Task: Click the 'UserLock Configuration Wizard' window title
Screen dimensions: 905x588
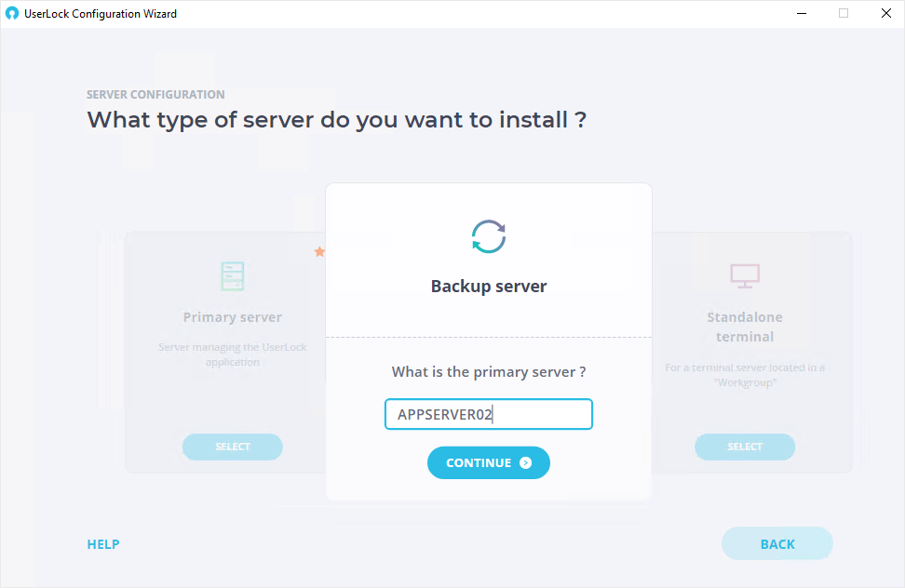Action: click(x=101, y=14)
